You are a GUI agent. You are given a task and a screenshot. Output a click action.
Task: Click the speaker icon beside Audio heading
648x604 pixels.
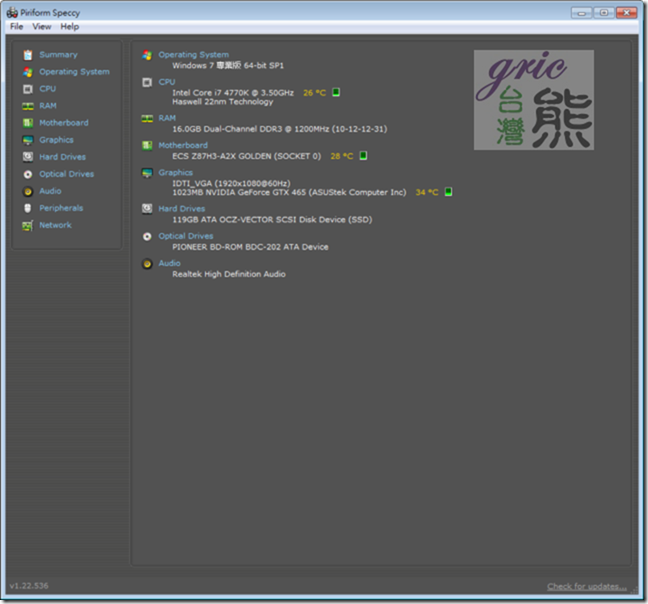coord(147,264)
